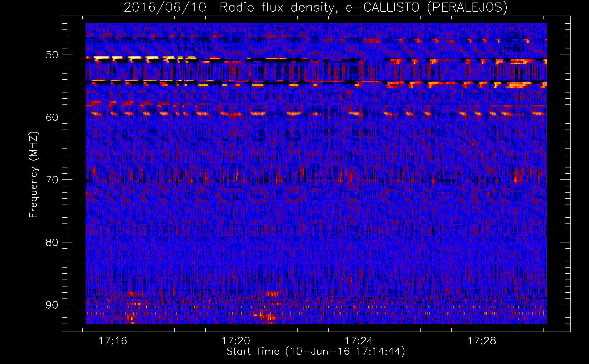The image size is (589, 364).
Task: Click the 17:24 time tick label
Action: [x=359, y=341]
